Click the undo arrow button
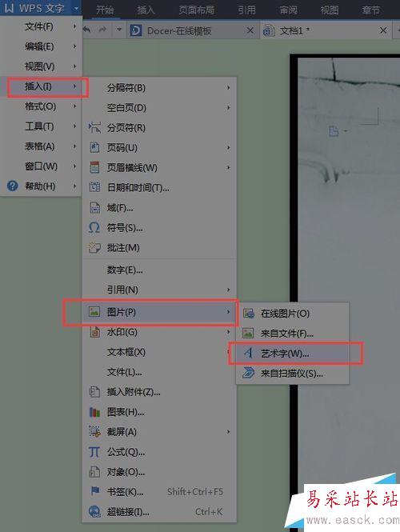Viewport: 400px width, 532px height. click(x=87, y=30)
